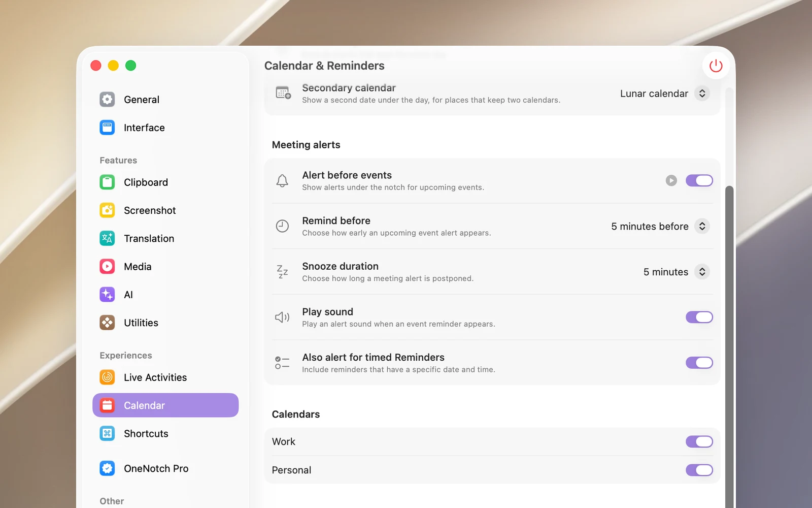Open the OneNotch Pro page
The height and width of the screenshot is (508, 812).
pos(165,468)
